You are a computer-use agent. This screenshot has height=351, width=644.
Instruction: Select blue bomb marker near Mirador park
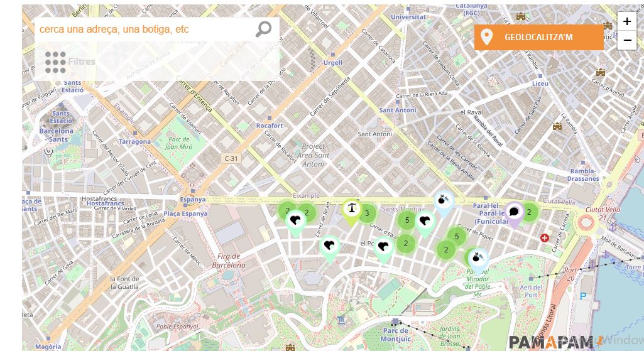pos(479,261)
